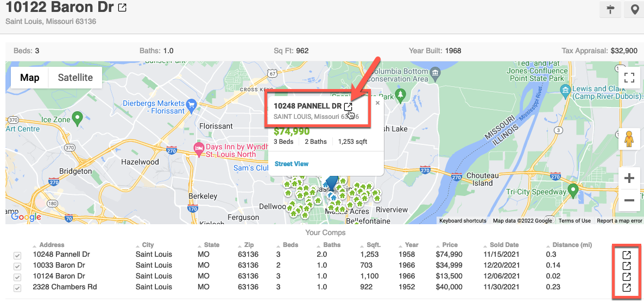The height and width of the screenshot is (304, 644).
Task: Open 10248 Pannell Dr popup external link
Action: [348, 106]
